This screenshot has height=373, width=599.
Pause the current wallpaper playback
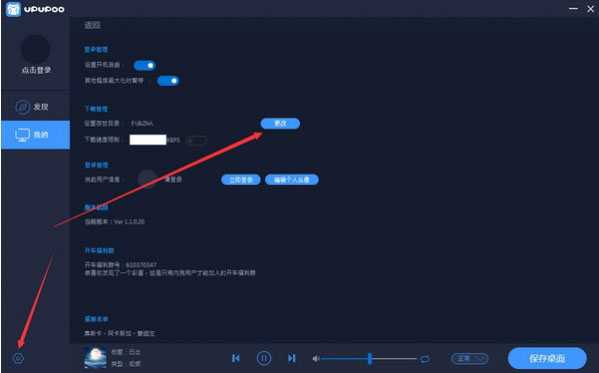point(264,358)
